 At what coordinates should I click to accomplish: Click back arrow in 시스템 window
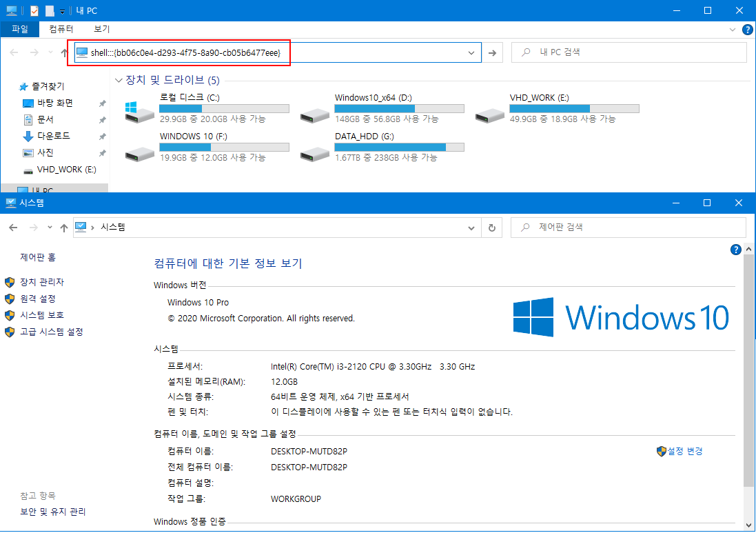click(14, 228)
